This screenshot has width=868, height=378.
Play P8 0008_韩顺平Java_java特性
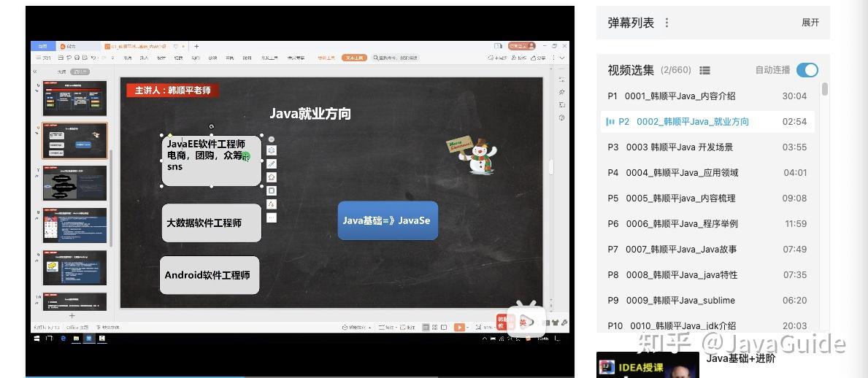point(707,274)
